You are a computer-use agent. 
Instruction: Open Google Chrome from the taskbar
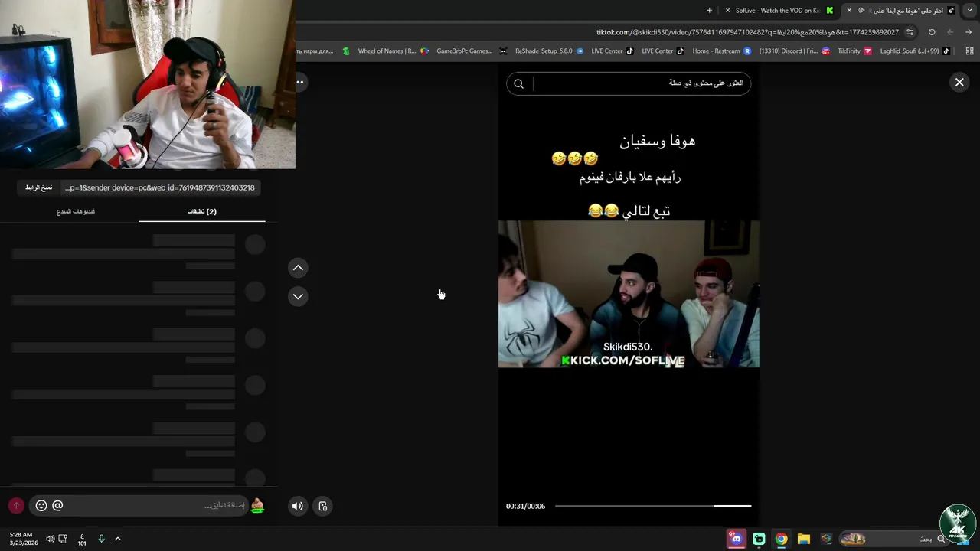pos(781,539)
